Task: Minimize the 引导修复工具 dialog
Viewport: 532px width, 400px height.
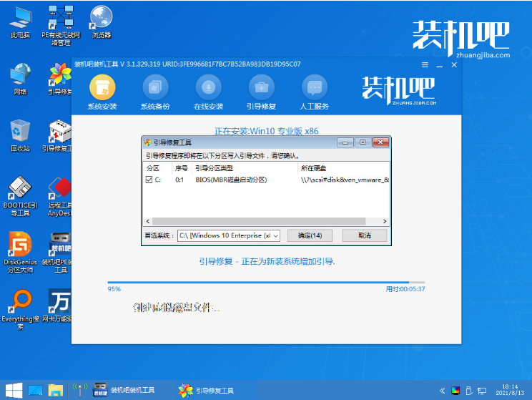Action: tap(345, 142)
